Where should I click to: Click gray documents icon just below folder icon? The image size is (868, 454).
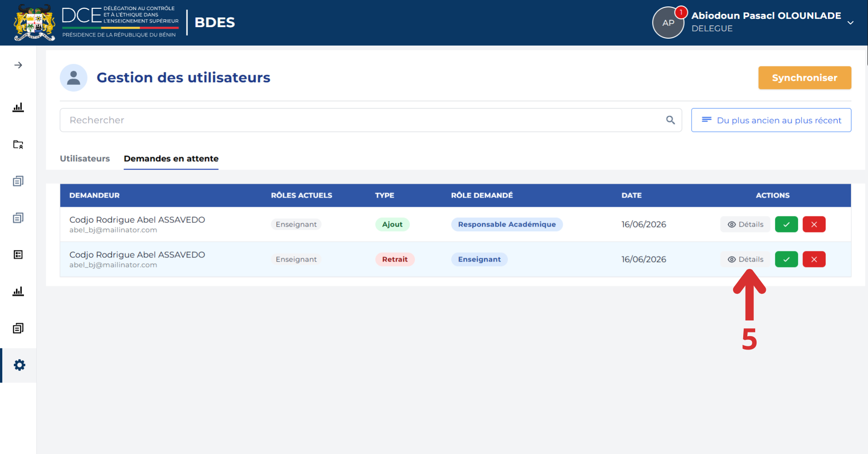pos(18,181)
